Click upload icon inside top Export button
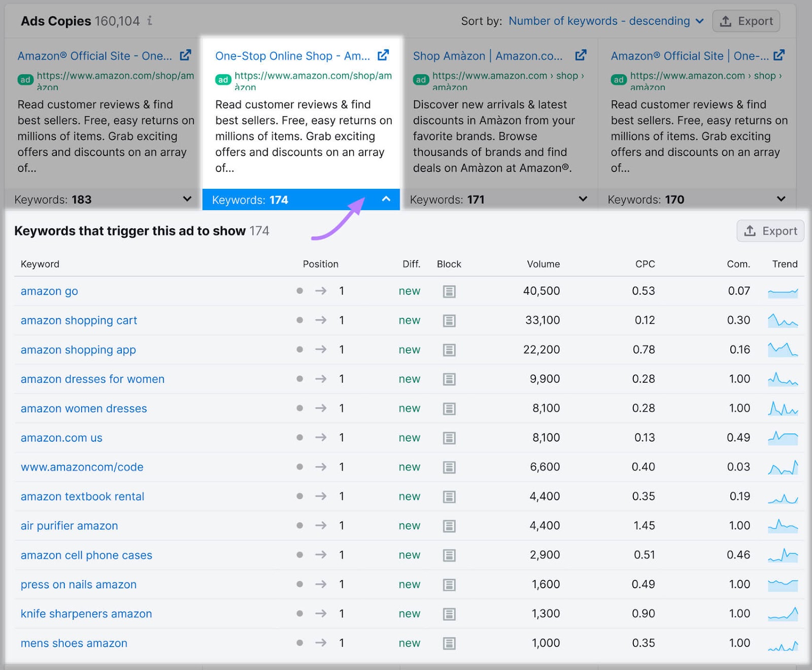This screenshot has height=670, width=812. pos(726,21)
